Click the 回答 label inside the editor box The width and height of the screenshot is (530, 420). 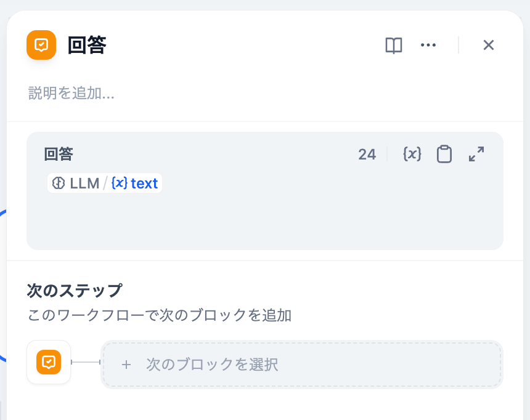click(x=59, y=155)
